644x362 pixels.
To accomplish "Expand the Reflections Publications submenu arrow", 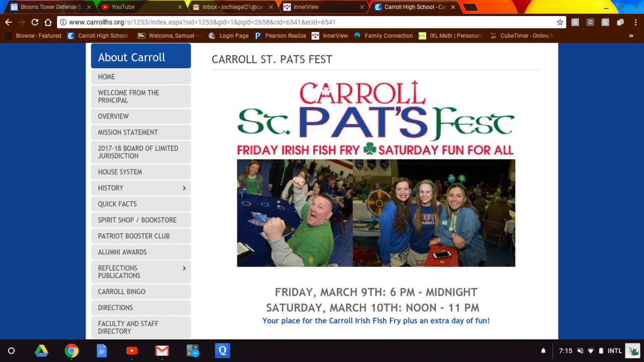I will click(184, 268).
